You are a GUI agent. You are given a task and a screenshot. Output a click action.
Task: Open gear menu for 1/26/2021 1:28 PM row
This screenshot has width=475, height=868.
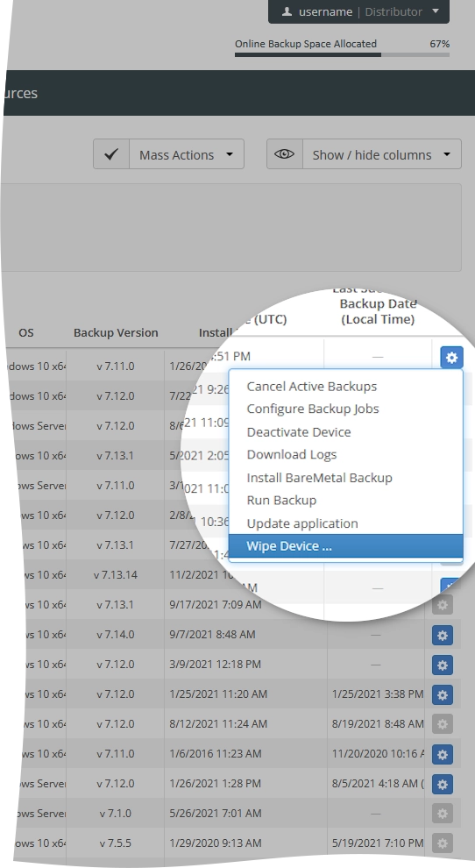(x=443, y=784)
